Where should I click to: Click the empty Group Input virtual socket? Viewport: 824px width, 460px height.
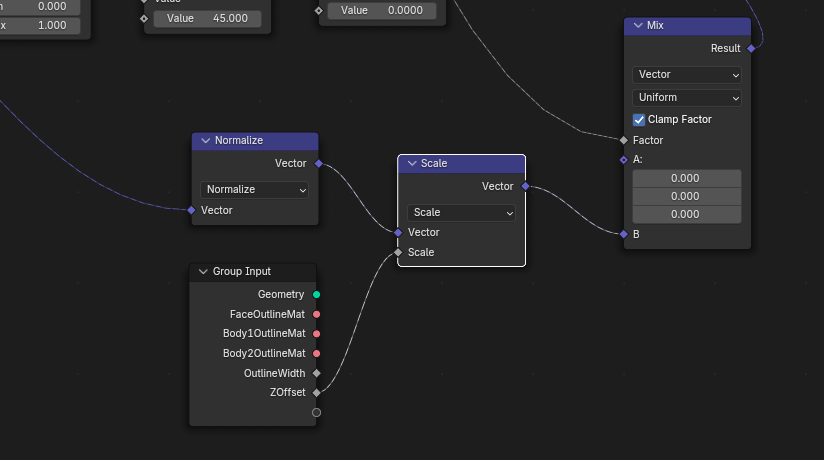317,412
